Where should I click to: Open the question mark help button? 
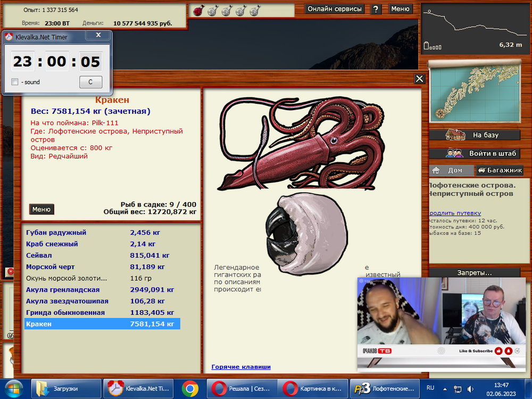[376, 9]
